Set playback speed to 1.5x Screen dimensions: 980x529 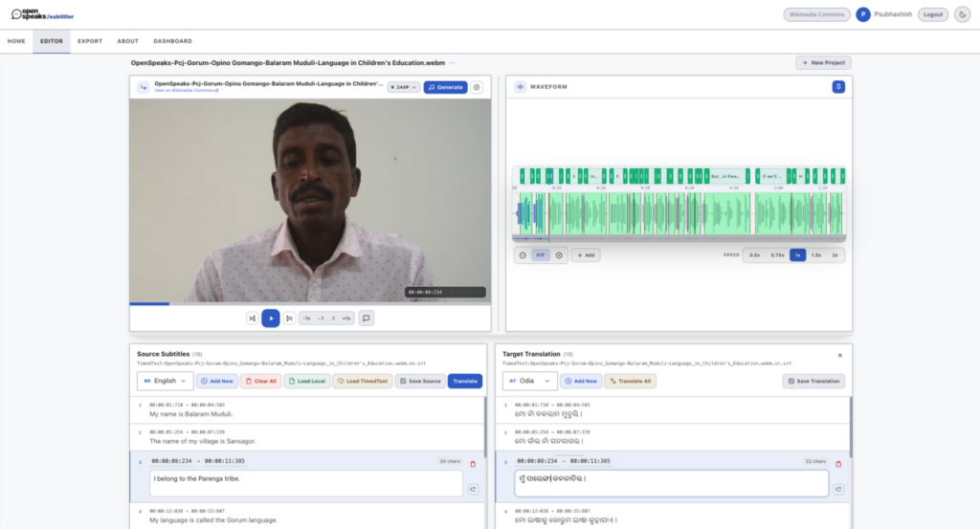click(x=816, y=254)
